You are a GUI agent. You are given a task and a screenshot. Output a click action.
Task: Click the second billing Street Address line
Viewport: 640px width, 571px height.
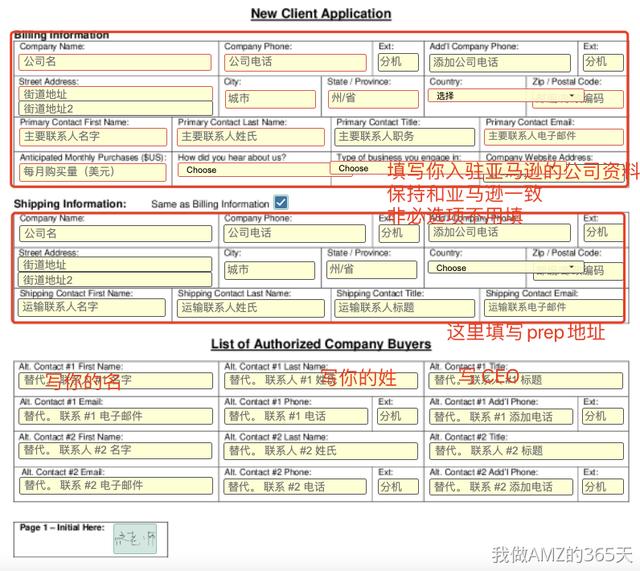116,108
